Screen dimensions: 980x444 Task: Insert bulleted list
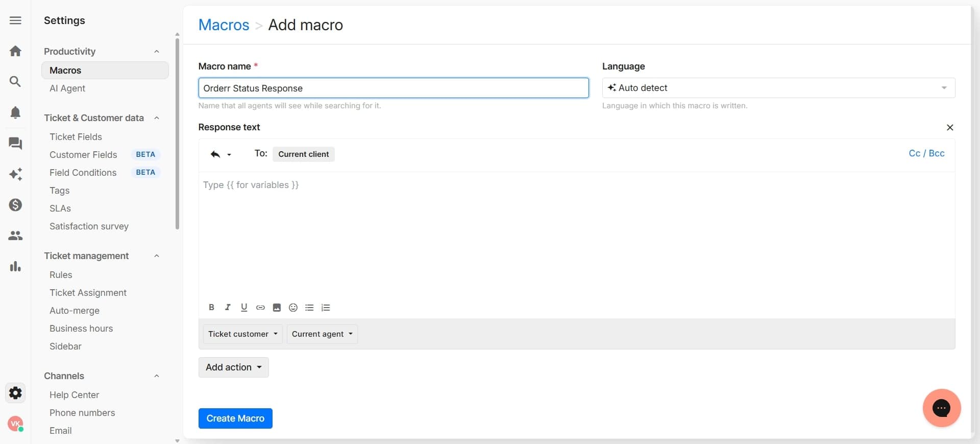pyautogui.click(x=309, y=308)
